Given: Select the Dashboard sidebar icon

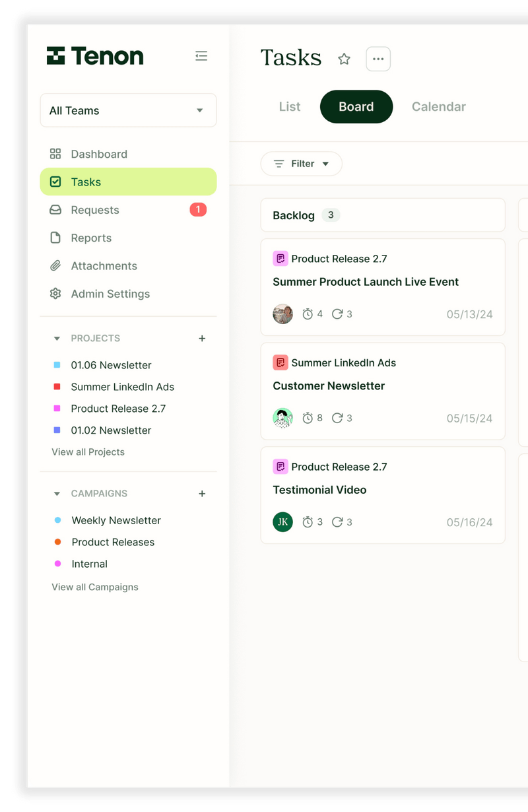Looking at the screenshot, I should [56, 153].
